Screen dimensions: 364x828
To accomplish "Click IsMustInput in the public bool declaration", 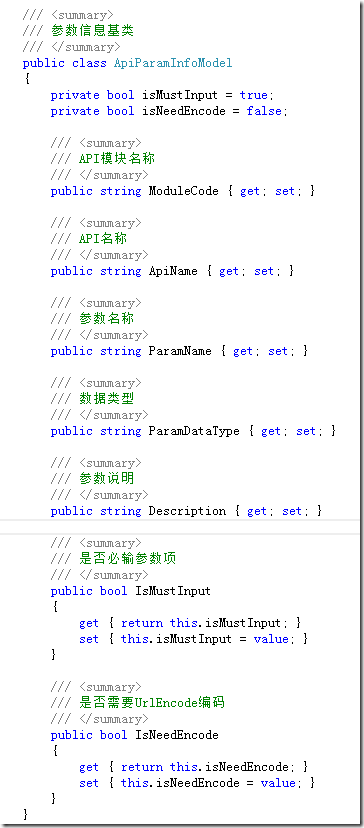I will 173,591.
